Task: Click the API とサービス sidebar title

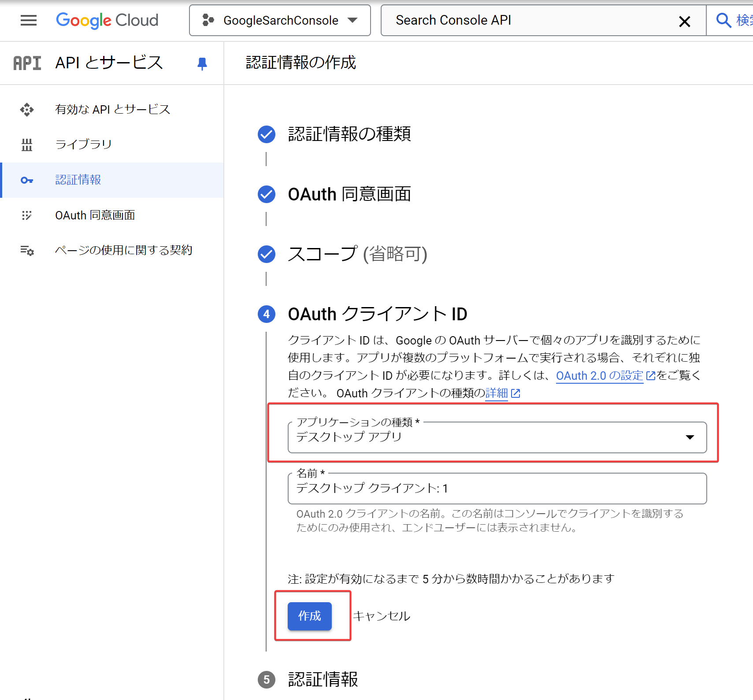Action: pos(109,63)
